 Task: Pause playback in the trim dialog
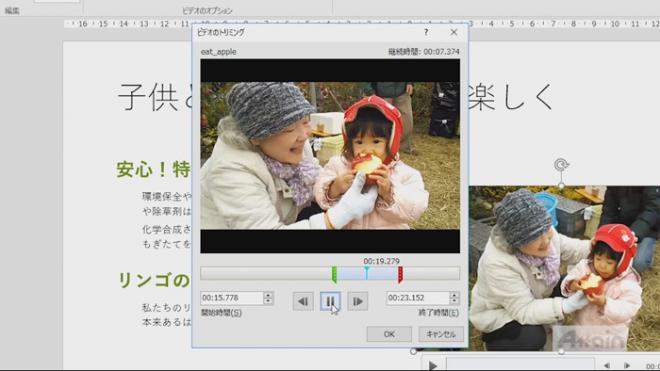(330, 301)
